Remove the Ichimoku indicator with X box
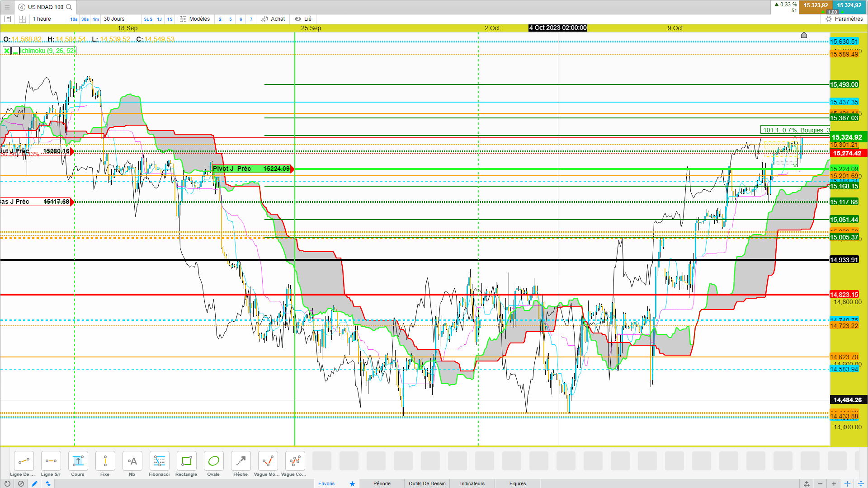The image size is (868, 488). [7, 51]
